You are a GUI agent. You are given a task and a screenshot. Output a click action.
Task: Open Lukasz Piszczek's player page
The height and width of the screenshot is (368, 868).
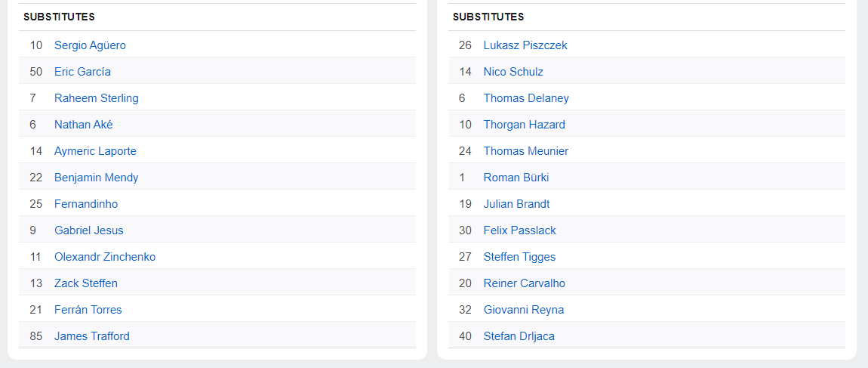pyautogui.click(x=525, y=45)
